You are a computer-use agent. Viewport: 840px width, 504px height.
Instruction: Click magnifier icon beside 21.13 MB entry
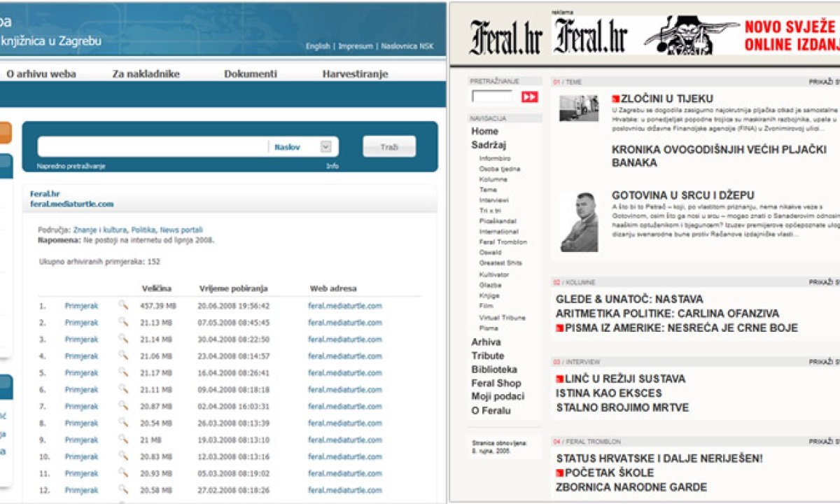point(123,322)
